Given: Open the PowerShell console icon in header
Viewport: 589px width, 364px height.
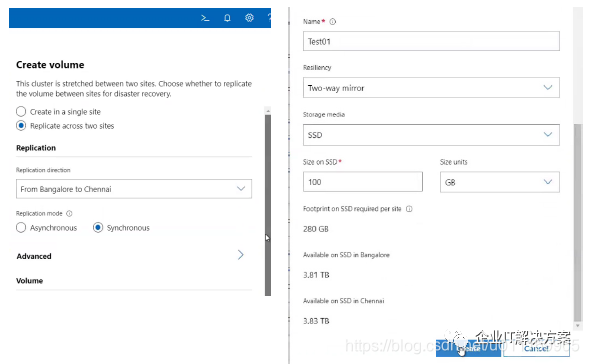Looking at the screenshot, I should [x=205, y=18].
